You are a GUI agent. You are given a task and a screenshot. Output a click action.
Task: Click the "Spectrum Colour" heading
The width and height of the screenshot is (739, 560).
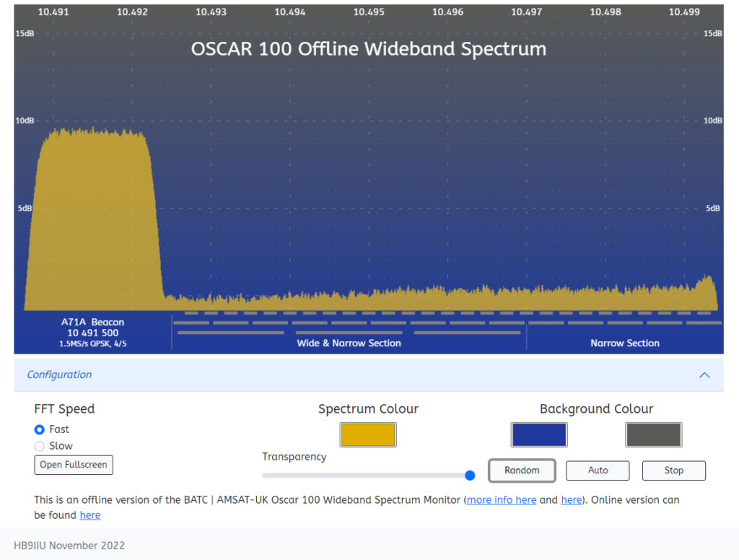pos(368,408)
